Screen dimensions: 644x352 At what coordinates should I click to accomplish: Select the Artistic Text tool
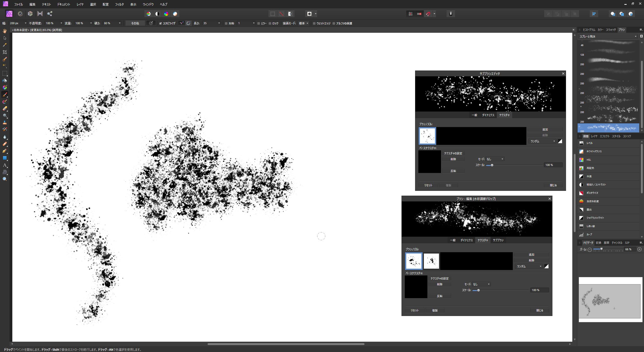click(5, 165)
